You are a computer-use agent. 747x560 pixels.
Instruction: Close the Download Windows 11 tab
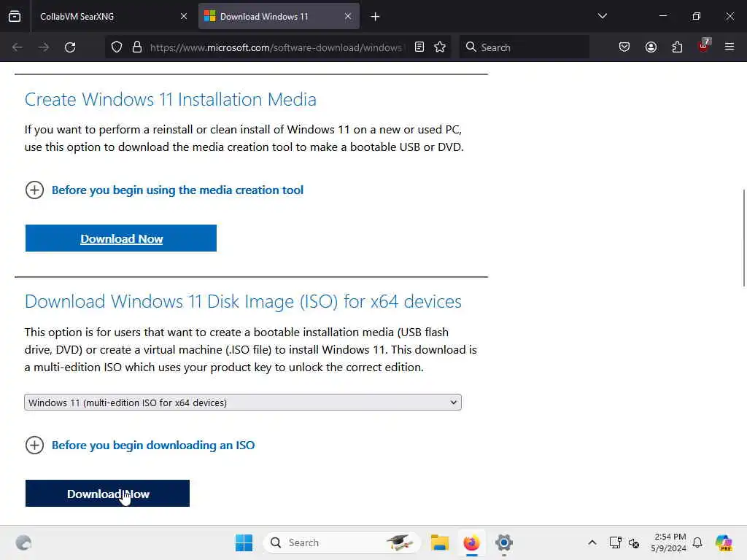pos(348,16)
